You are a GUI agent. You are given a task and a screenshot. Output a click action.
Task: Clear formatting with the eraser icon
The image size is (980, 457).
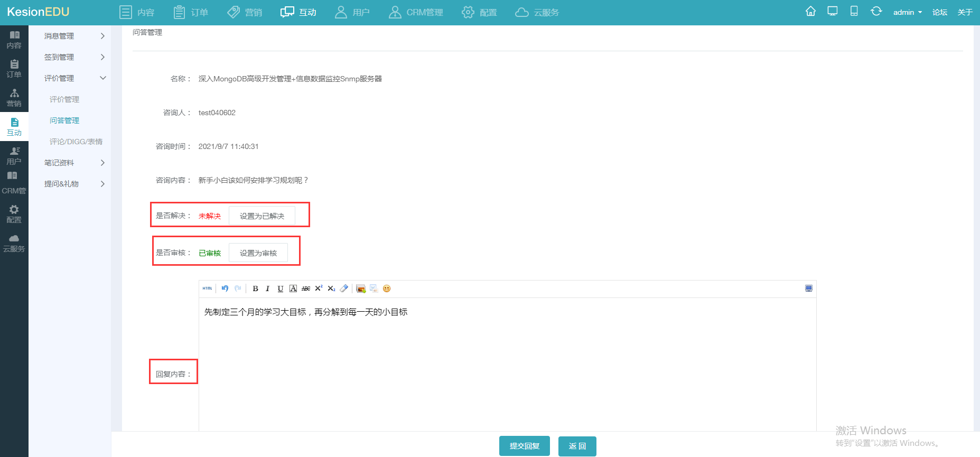pos(344,288)
